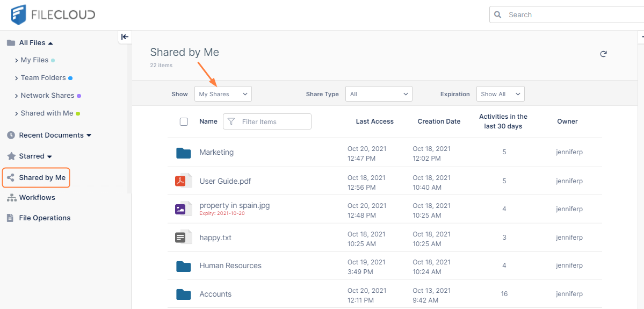Click the refresh icon near Shared by Me
Viewport: 644px width, 309px height.
point(603,54)
